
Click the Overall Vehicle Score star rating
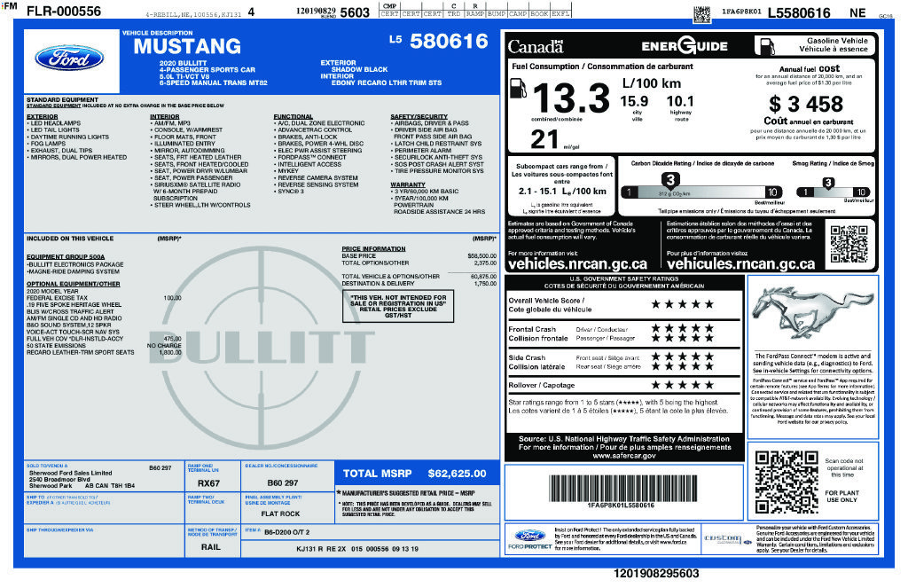point(682,304)
